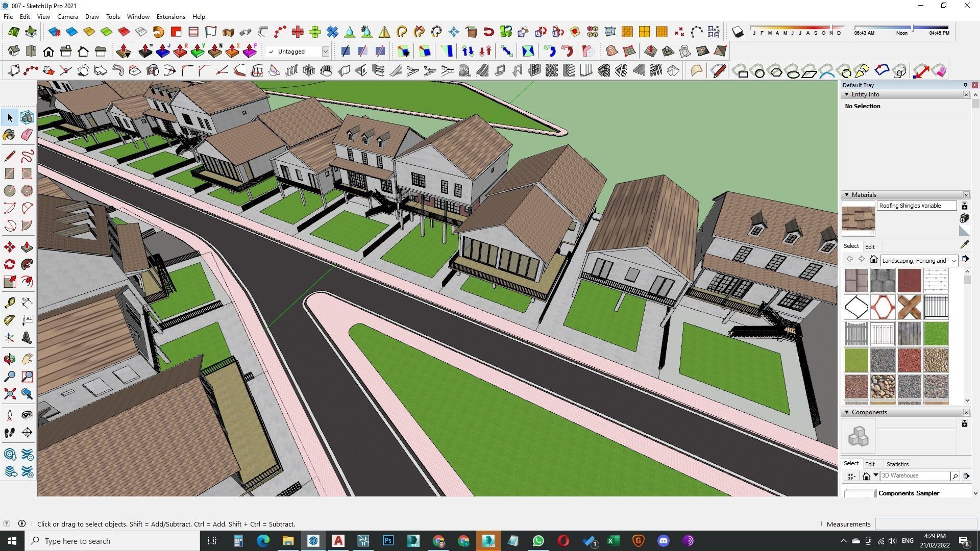Image resolution: width=980 pixels, height=551 pixels.
Task: Select the Tape Measure tool
Action: click(10, 303)
